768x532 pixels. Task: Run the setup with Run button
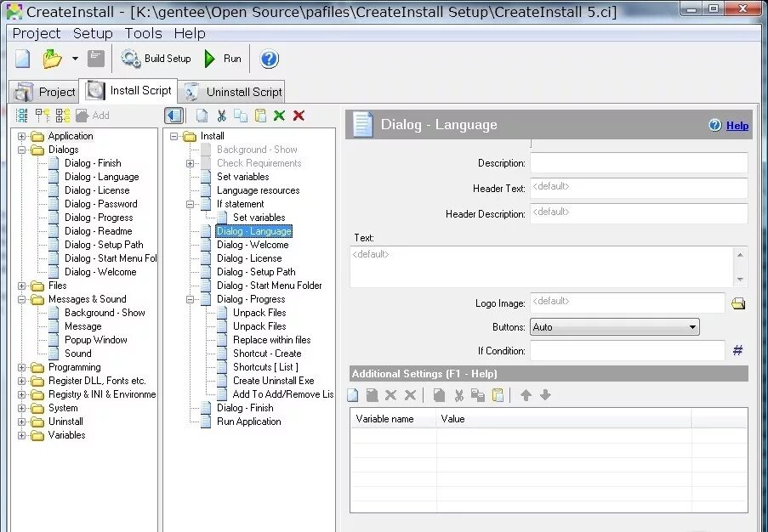pos(223,59)
